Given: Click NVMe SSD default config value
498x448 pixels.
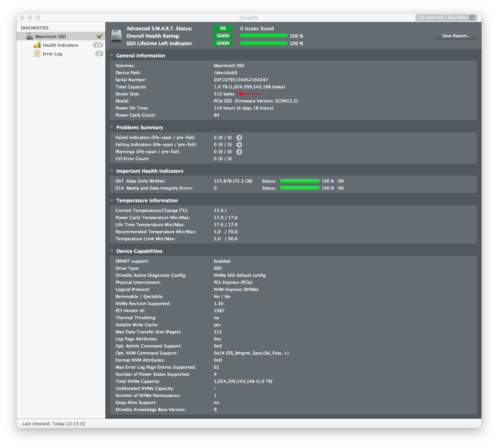Looking at the screenshot, I should [240, 275].
